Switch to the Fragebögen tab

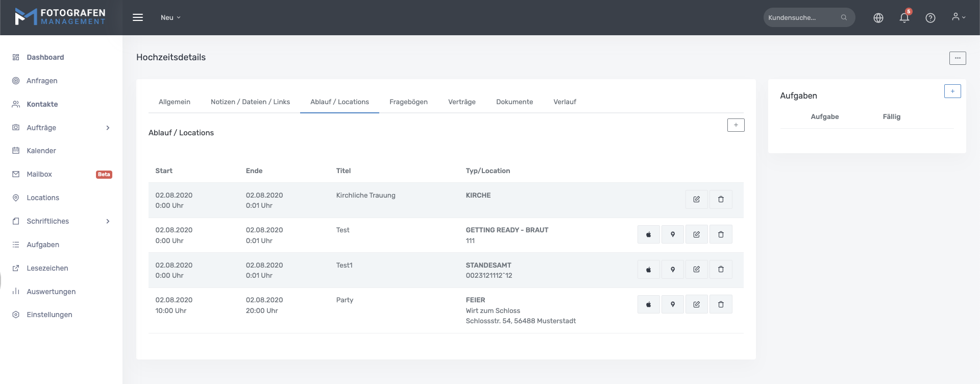(408, 102)
